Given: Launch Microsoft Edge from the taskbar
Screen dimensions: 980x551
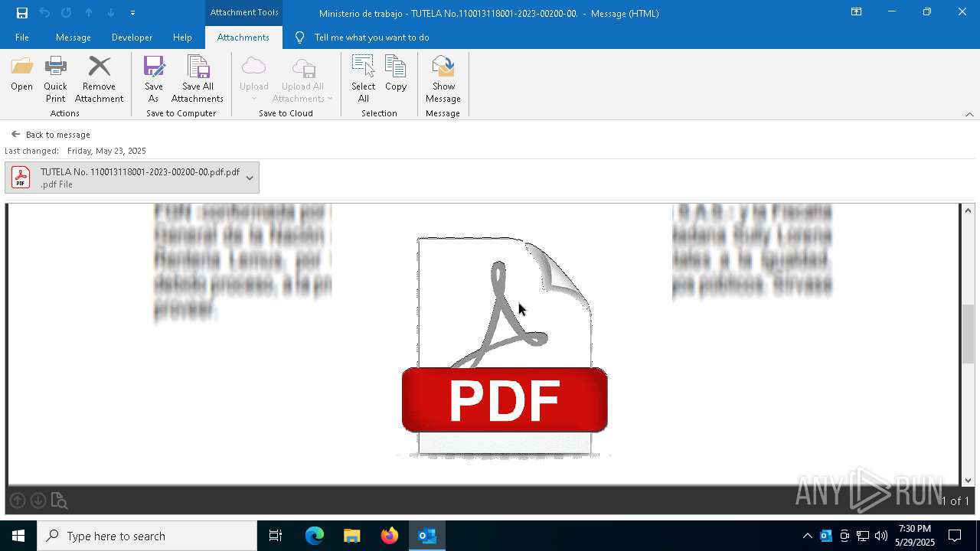Looking at the screenshot, I should 315,536.
